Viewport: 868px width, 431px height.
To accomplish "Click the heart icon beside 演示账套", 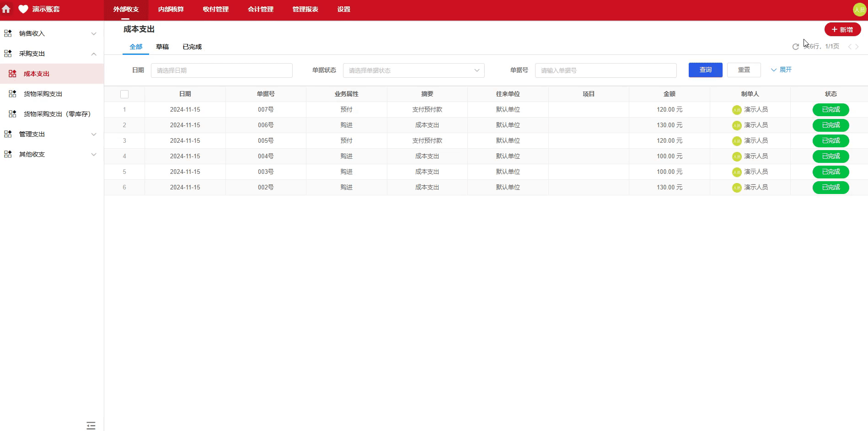I will point(22,9).
